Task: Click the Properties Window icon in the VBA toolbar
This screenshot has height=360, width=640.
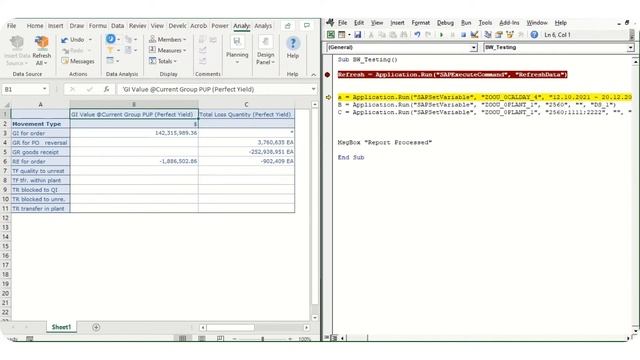Action: pyautogui.click(x=498, y=35)
